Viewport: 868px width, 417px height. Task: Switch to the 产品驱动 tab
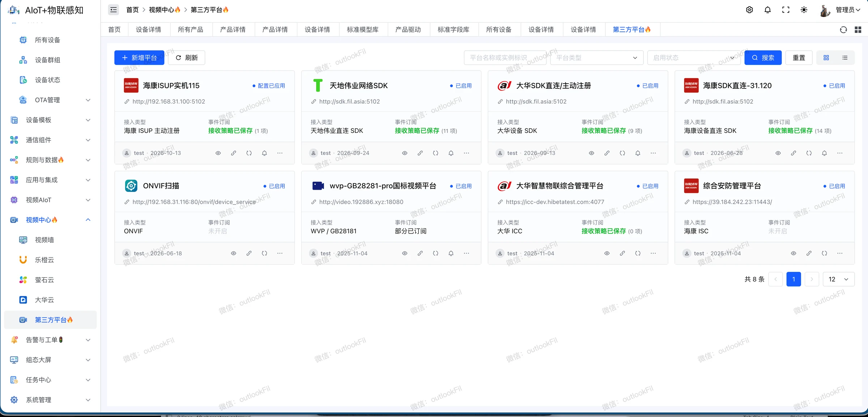[x=408, y=30]
